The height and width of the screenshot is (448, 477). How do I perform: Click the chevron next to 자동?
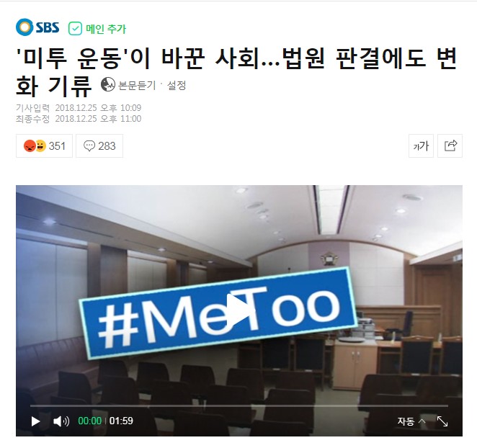pos(422,421)
